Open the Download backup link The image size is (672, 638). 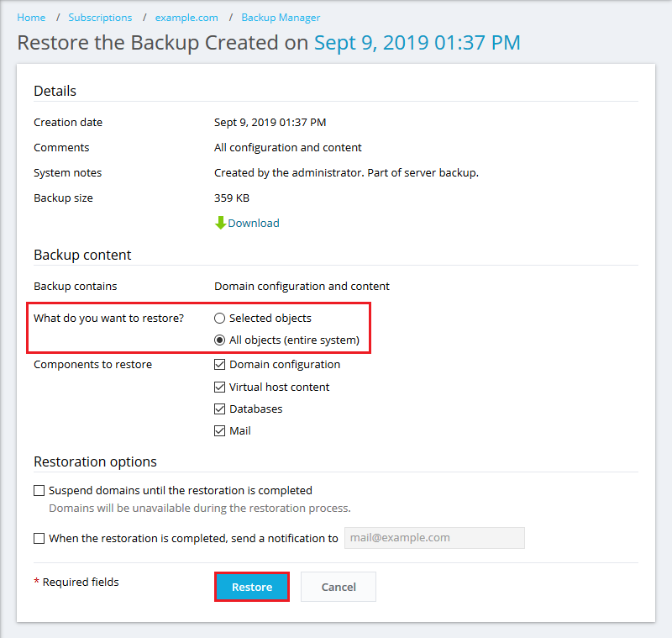[x=254, y=223]
